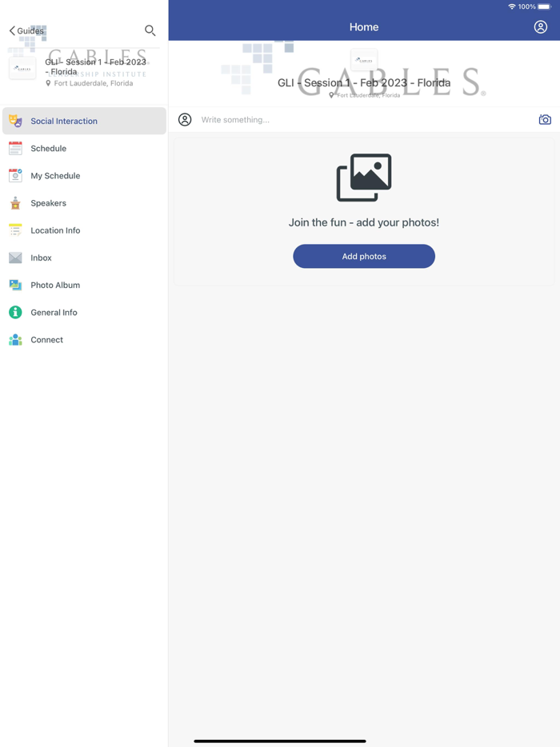View Speakers menu label
The image size is (560, 747).
coord(49,203)
